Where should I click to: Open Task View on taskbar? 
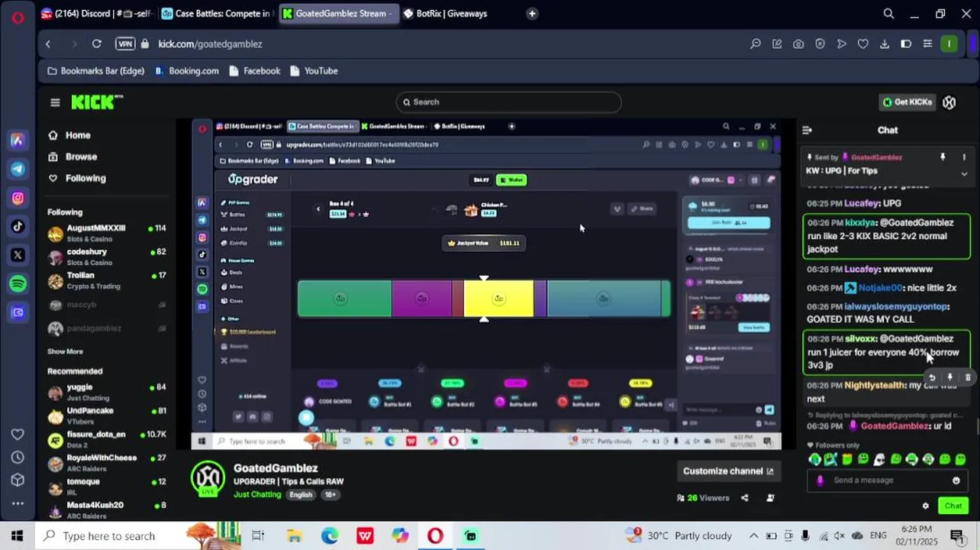pos(258,536)
